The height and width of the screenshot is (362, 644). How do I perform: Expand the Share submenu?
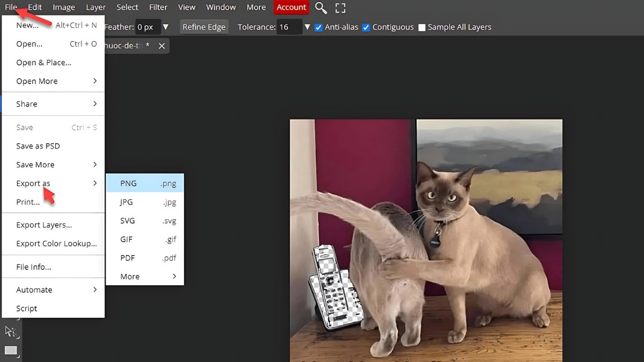click(x=54, y=104)
